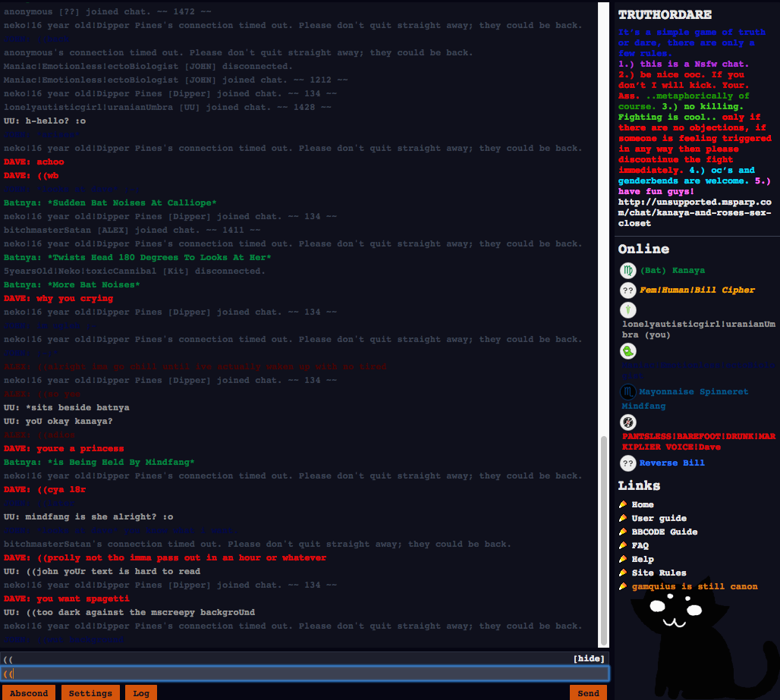Click message 'DAVE: ((cya l8r'
Image resolution: width=780 pixels, height=700 pixels.
pyautogui.click(x=45, y=490)
